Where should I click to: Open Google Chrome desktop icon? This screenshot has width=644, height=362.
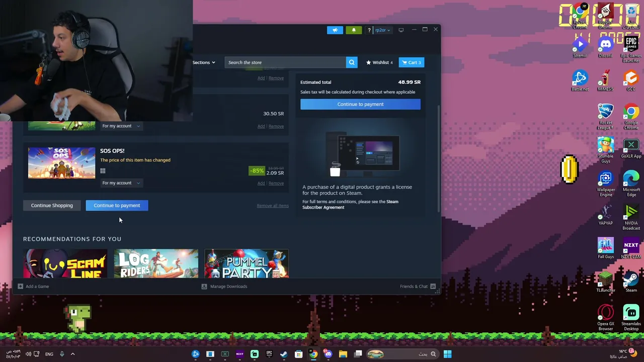pyautogui.click(x=631, y=117)
